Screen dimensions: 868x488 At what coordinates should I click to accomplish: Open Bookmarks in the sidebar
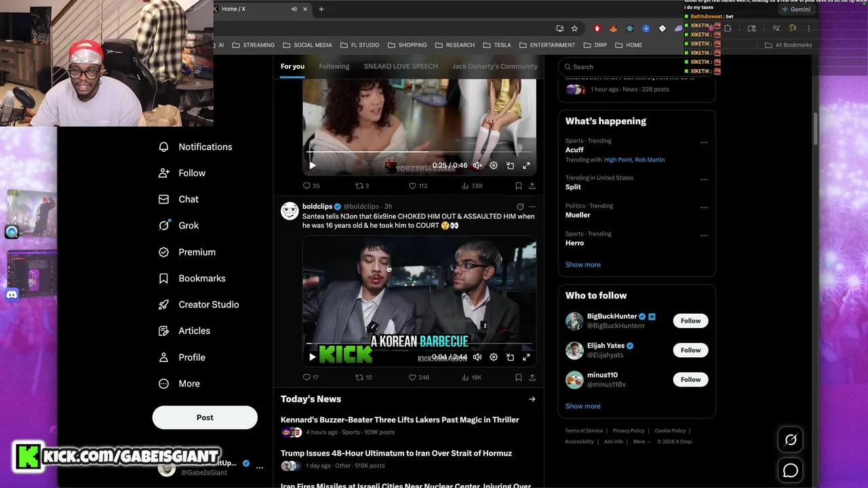point(192,279)
